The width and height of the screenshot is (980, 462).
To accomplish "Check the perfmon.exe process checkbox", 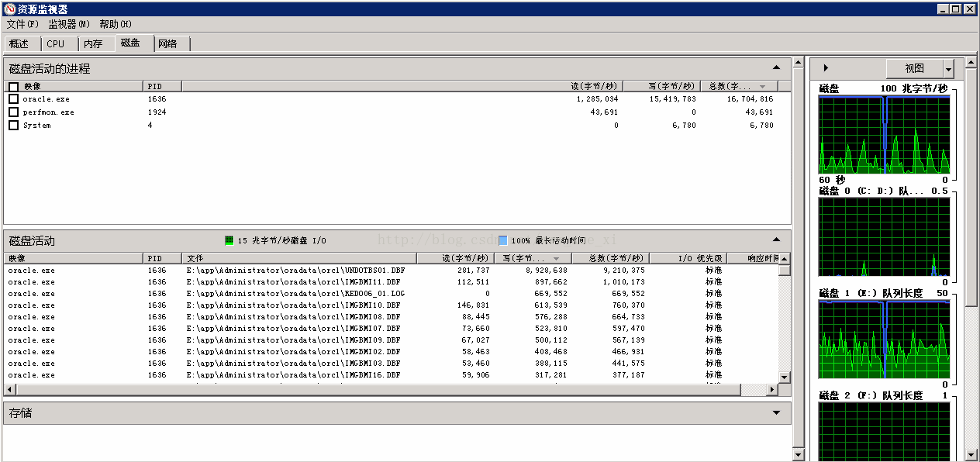I will point(13,112).
